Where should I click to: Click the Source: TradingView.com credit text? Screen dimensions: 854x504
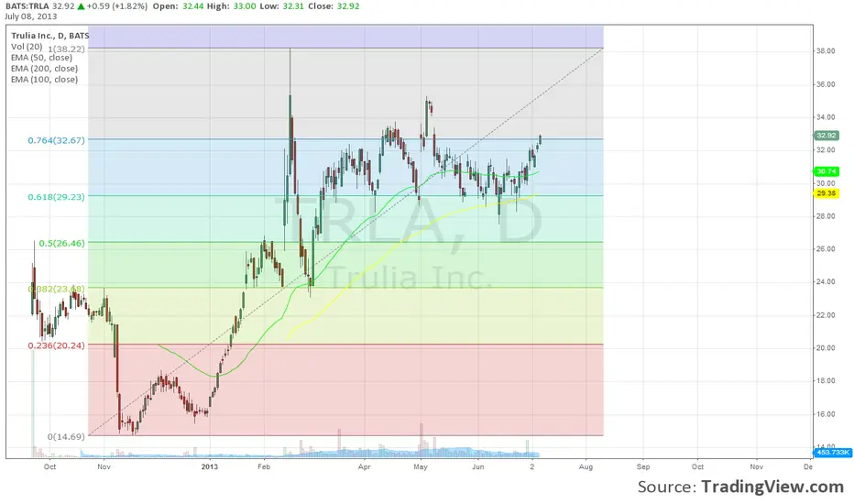pyautogui.click(x=740, y=487)
